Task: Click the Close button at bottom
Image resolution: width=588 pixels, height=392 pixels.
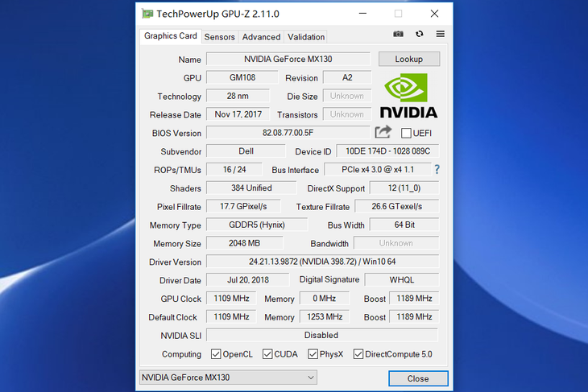Action: [418, 378]
